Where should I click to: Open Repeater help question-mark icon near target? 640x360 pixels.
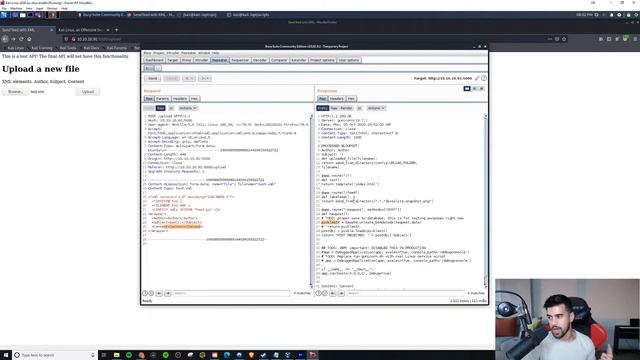tap(484, 78)
